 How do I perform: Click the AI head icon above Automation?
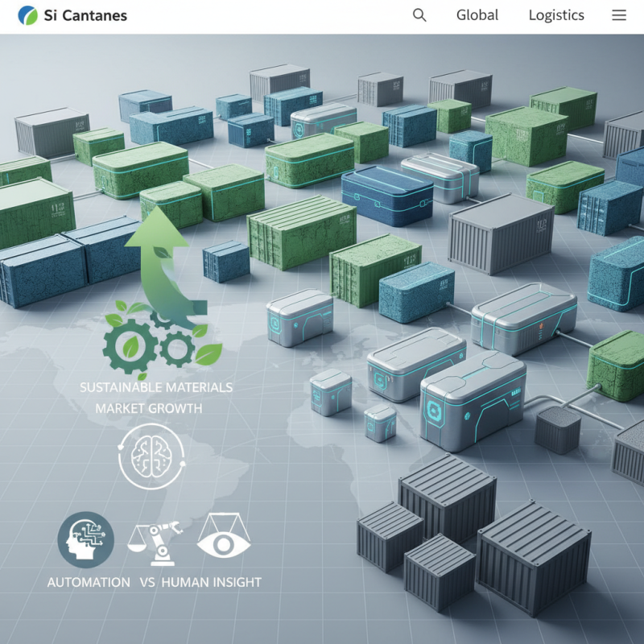[86, 539]
